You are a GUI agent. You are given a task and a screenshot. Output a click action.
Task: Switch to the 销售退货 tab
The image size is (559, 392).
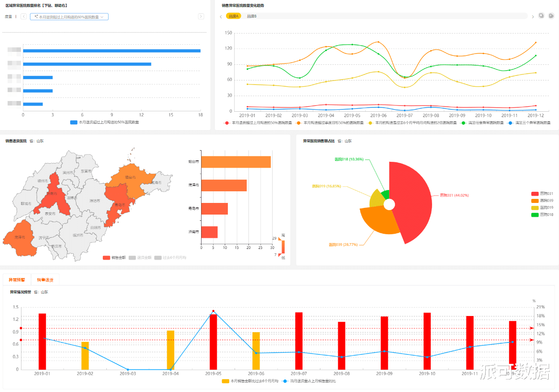[x=45, y=280]
